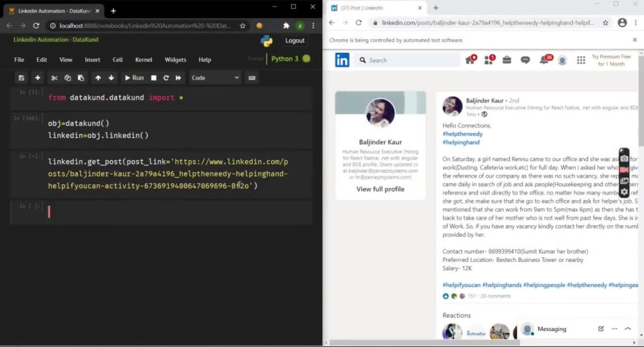Open Extensions puzzle icon in left browser
Screen dimensions: 644x347
(x=287, y=26)
